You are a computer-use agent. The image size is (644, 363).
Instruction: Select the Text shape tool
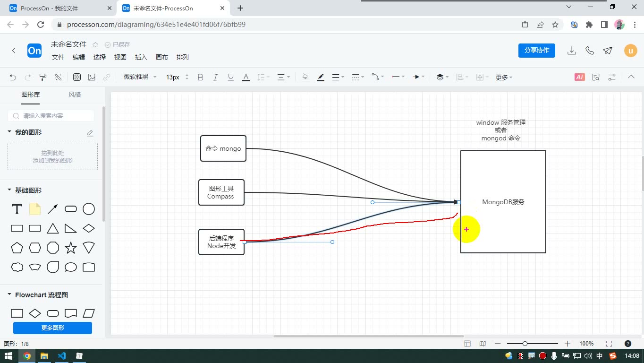pyautogui.click(x=17, y=209)
